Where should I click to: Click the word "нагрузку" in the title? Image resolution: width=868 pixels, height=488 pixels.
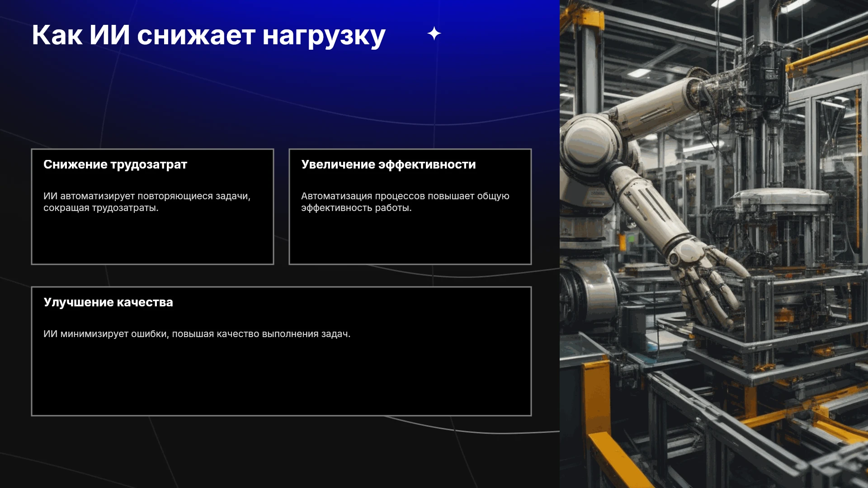[324, 36]
